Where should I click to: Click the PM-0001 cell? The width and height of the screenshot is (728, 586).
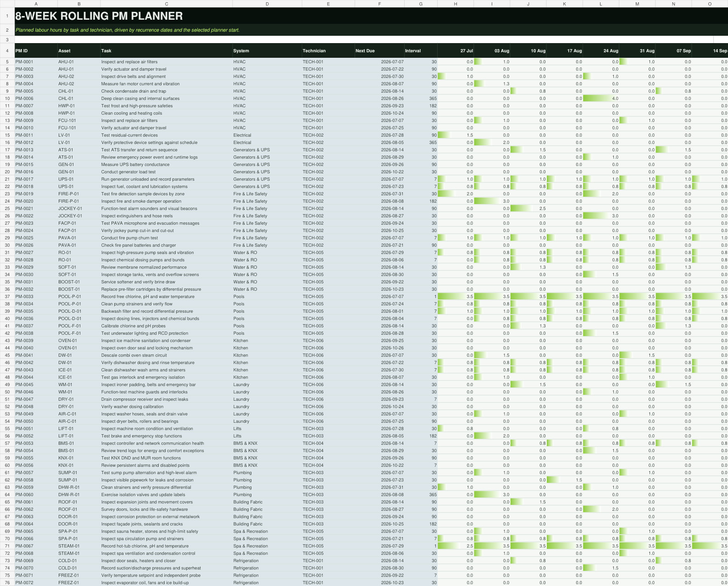click(x=36, y=62)
